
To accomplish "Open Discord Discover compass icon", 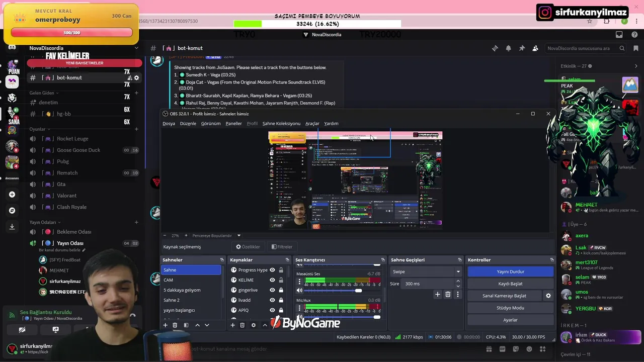I will tap(12, 211).
